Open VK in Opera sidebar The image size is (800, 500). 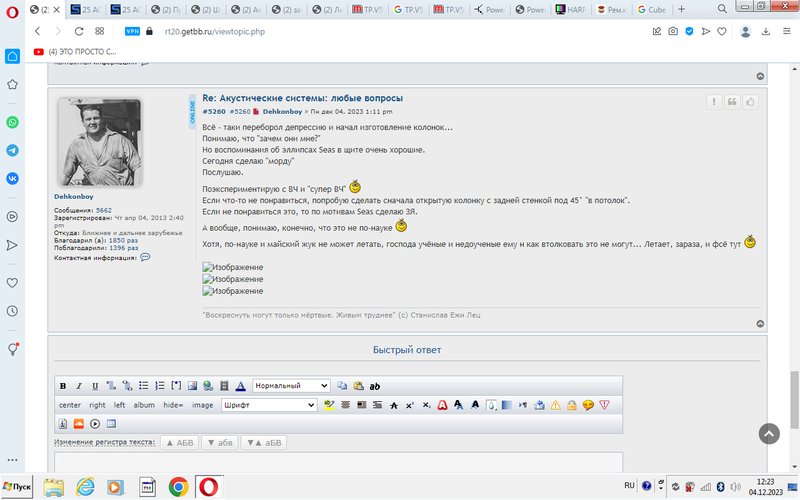pos(12,178)
